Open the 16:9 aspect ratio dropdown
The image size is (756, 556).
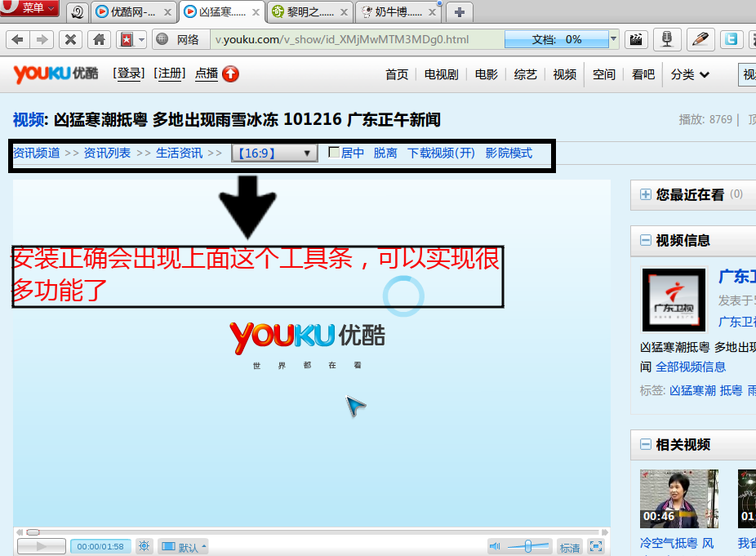(274, 153)
